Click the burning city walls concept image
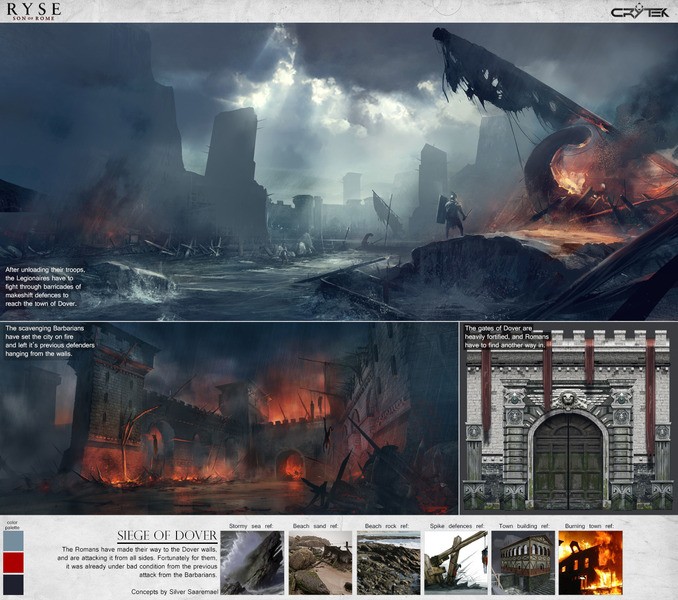Image resolution: width=678 pixels, height=600 pixels. point(229,418)
